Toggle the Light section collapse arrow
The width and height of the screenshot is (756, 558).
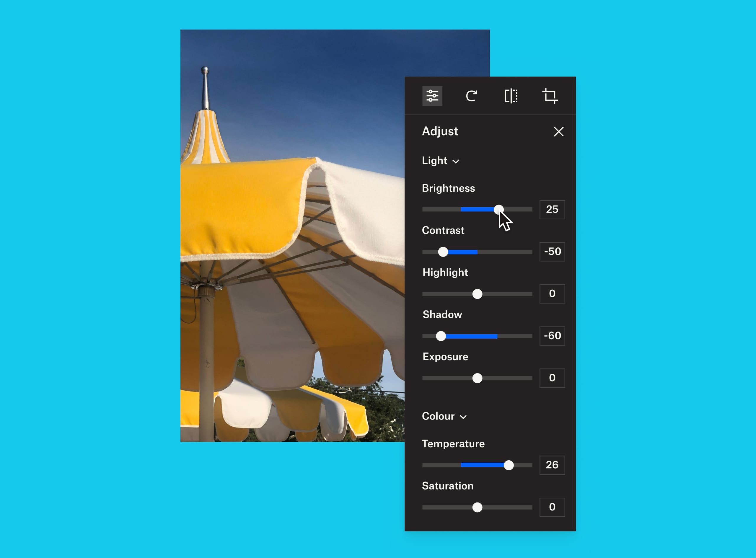(x=457, y=161)
